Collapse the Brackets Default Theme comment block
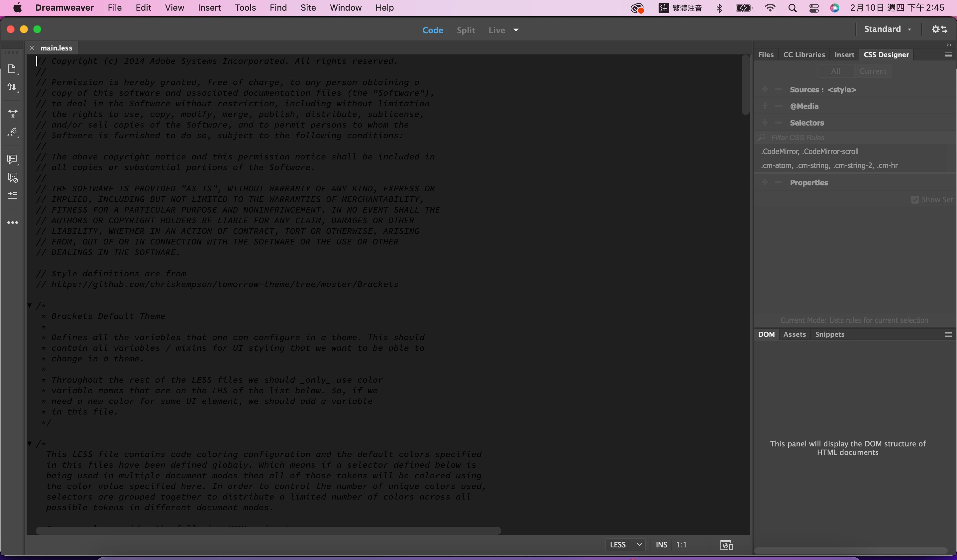Screen dimensions: 957x560 tap(30, 305)
